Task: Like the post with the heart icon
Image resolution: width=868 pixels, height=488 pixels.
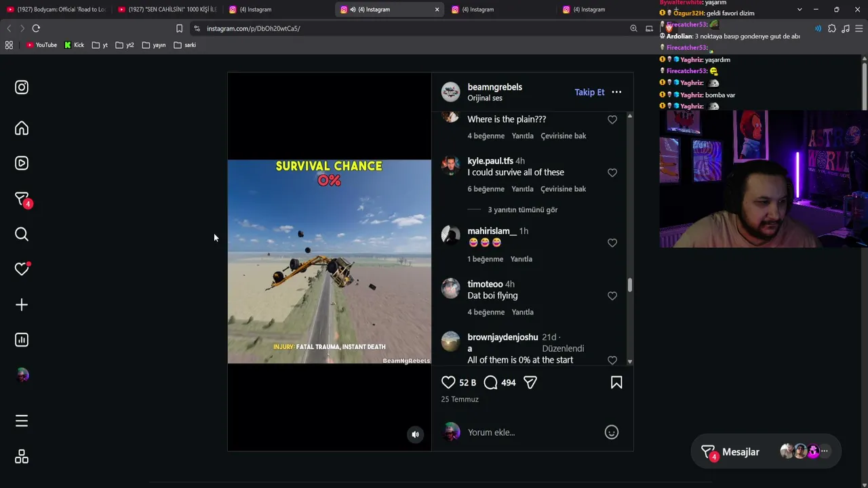Action: pos(448,382)
